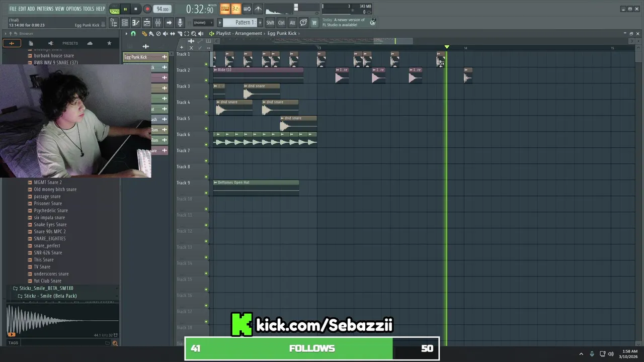Select the Slip tool in Playlist
This screenshot has height=362, width=644.
pyautogui.click(x=173, y=34)
